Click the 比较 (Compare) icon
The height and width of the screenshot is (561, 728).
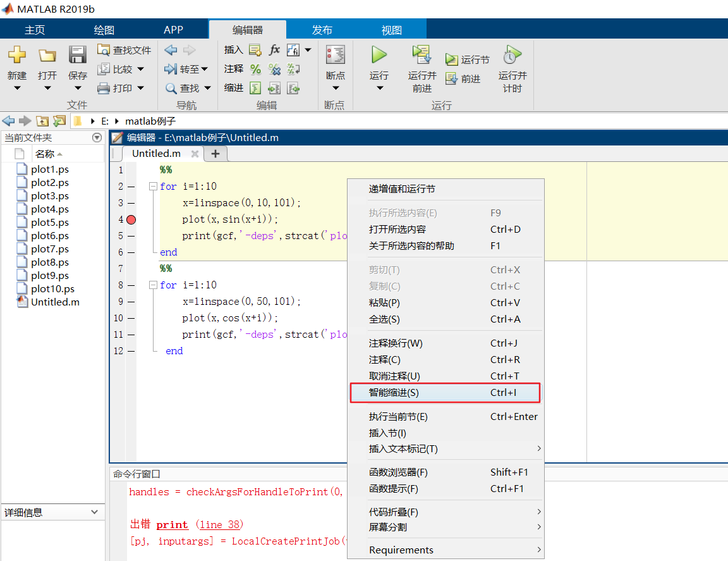click(103, 69)
